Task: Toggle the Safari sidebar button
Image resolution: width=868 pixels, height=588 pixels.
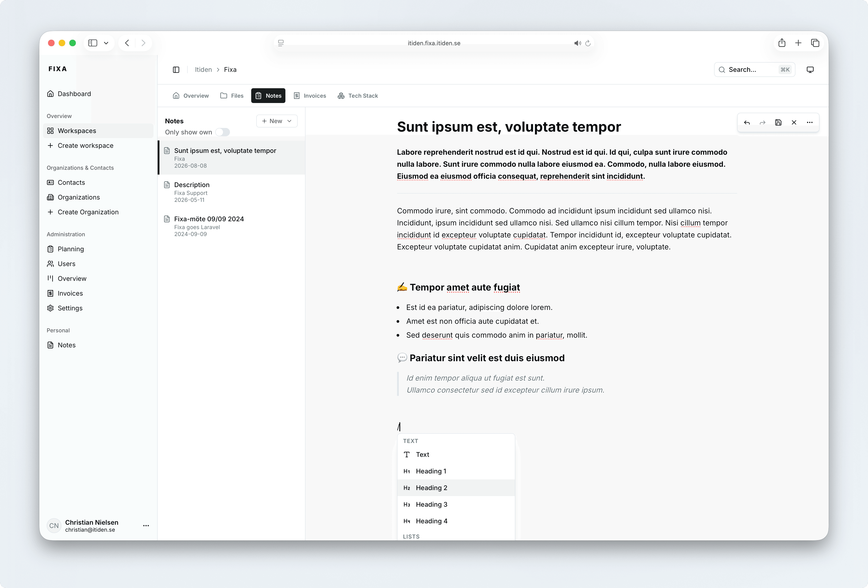Action: pos(93,43)
